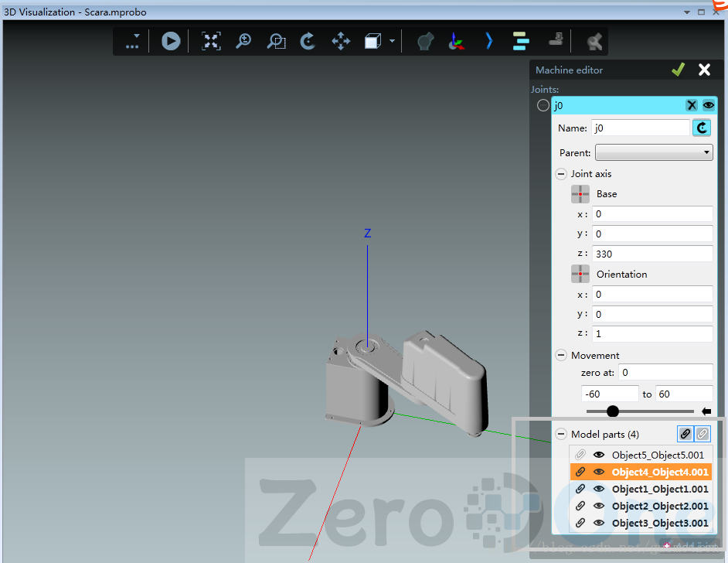Fit the view to screen

click(x=211, y=41)
